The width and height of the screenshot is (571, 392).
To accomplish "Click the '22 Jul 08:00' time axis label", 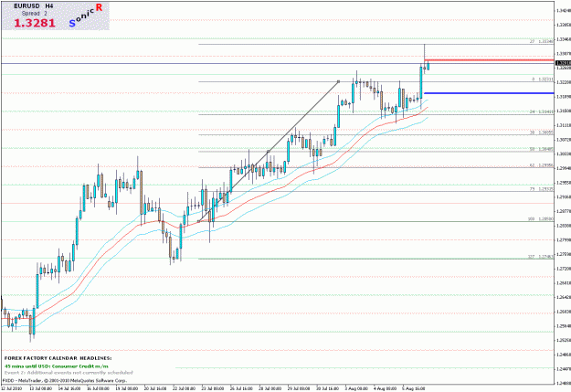I will (184, 388).
